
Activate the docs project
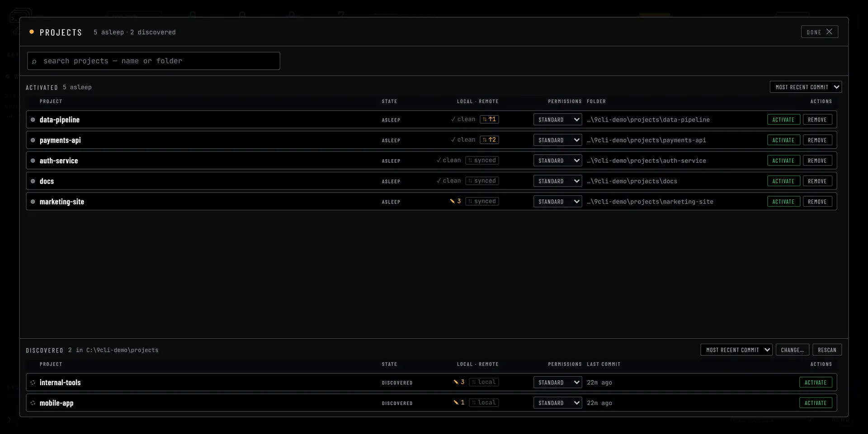783,181
